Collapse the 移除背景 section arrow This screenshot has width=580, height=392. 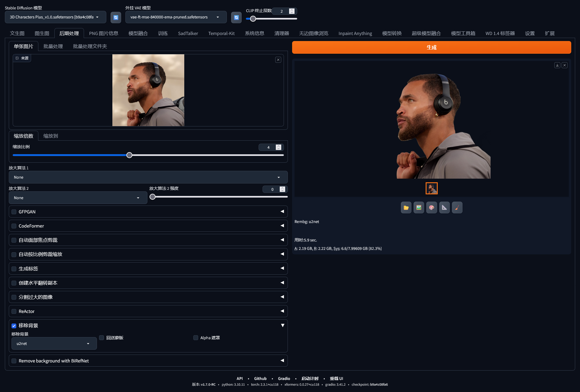(283, 325)
